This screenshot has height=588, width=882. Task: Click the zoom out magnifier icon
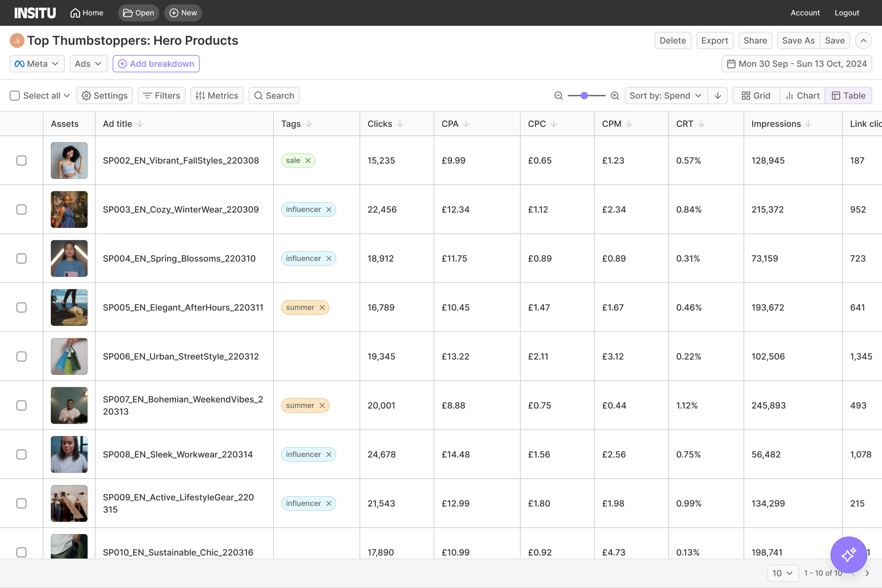(558, 96)
